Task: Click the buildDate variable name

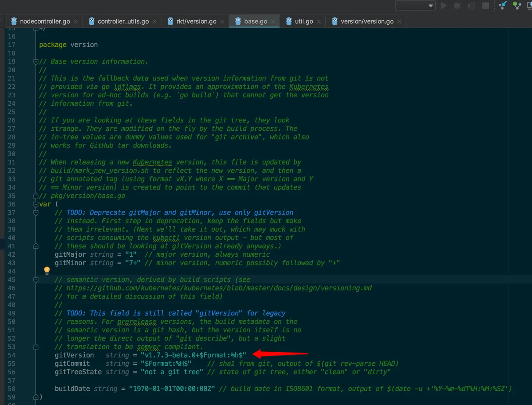Action: click(72, 389)
